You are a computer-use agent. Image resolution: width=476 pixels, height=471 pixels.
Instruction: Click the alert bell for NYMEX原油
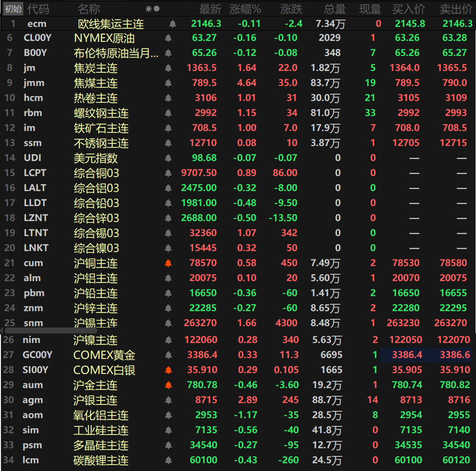(x=168, y=38)
